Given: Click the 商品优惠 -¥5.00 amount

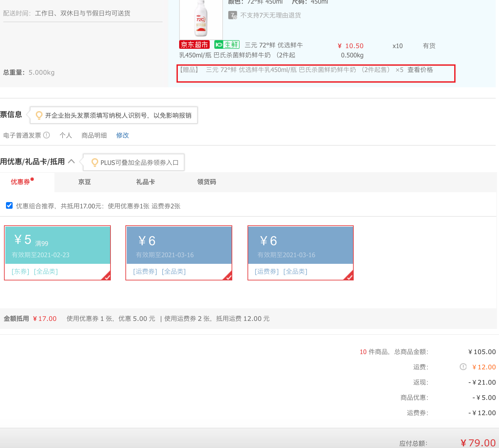Looking at the screenshot, I should [x=484, y=398].
